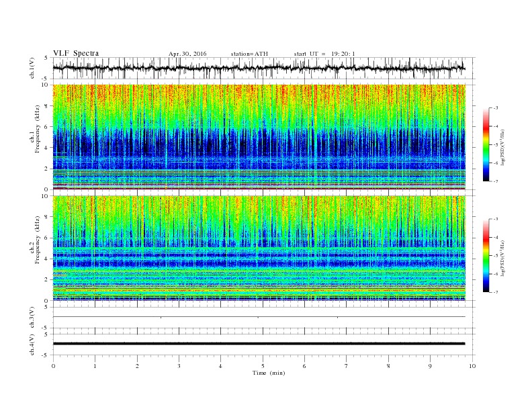The height and width of the screenshot is (411, 532).
Task: Click the ch.2 colorbar "log(PSD)(V²/Hz)" label
Action: [503, 257]
